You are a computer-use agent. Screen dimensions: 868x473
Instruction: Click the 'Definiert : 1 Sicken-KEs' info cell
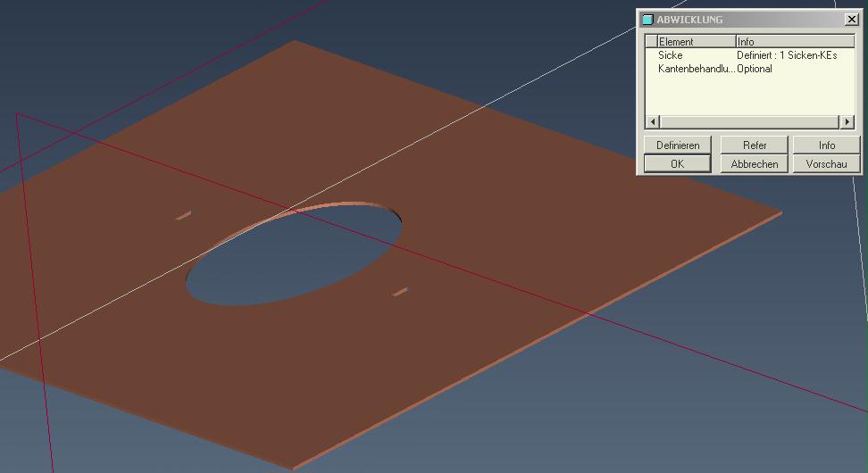coord(787,55)
